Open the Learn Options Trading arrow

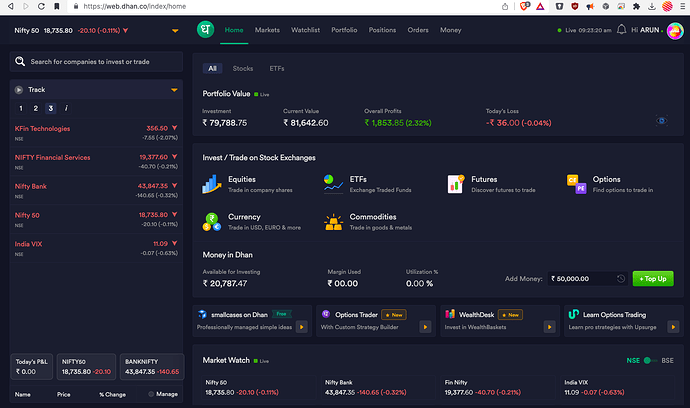(x=673, y=327)
